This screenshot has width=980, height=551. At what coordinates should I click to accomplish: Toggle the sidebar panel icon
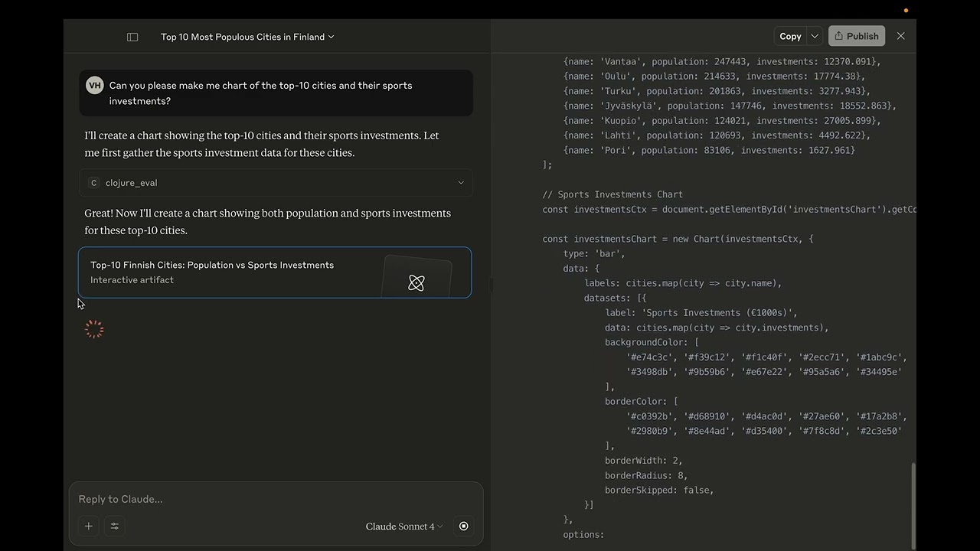click(132, 37)
